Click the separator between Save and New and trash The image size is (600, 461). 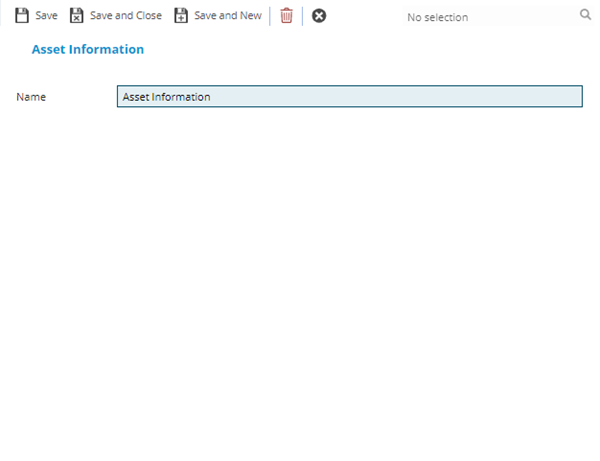[x=270, y=16]
